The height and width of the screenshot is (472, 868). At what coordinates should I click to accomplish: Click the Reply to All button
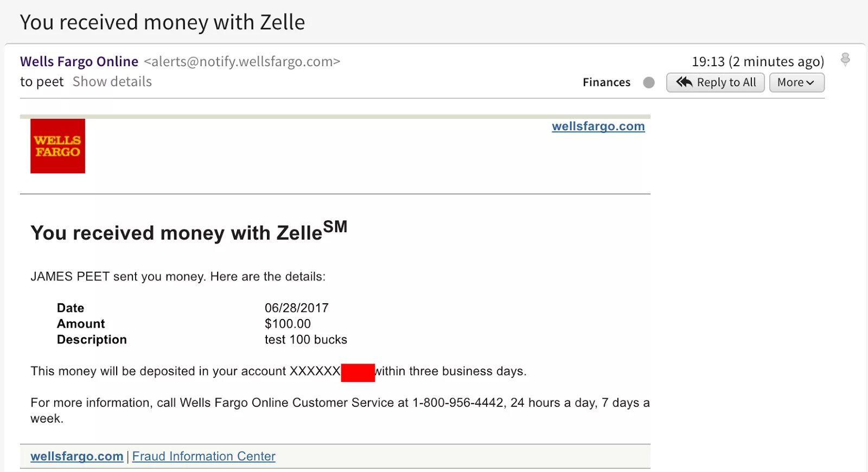(715, 82)
